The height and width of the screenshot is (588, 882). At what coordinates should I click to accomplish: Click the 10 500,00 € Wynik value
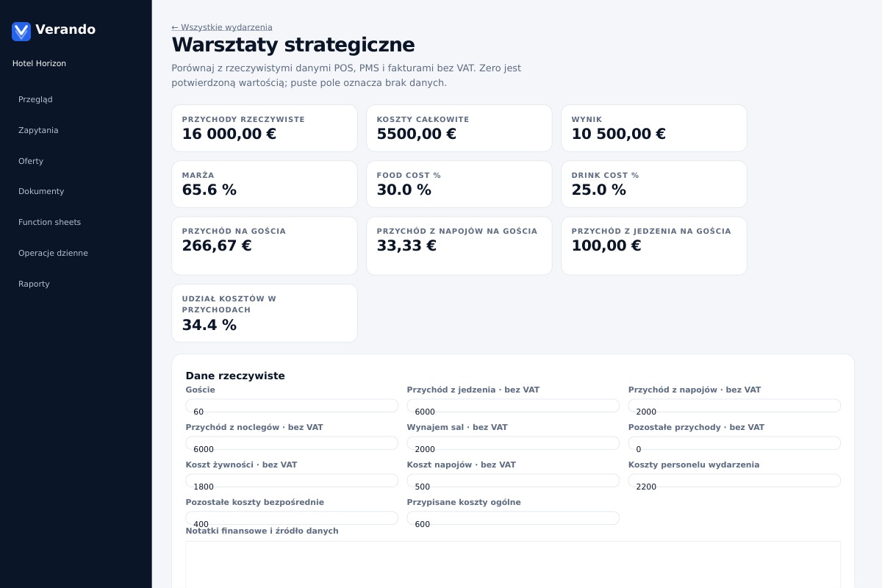coord(619,134)
